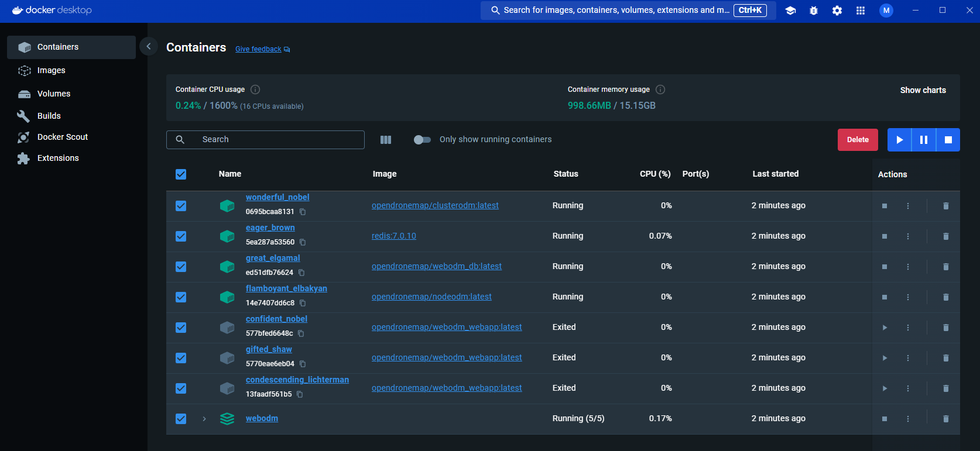
Task: Open the Give feedback link
Action: 258,49
